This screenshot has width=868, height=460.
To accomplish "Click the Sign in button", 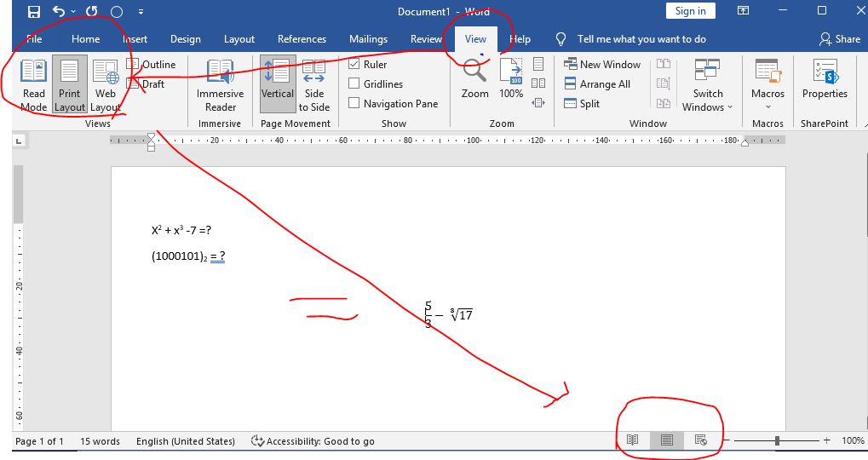I will click(690, 11).
